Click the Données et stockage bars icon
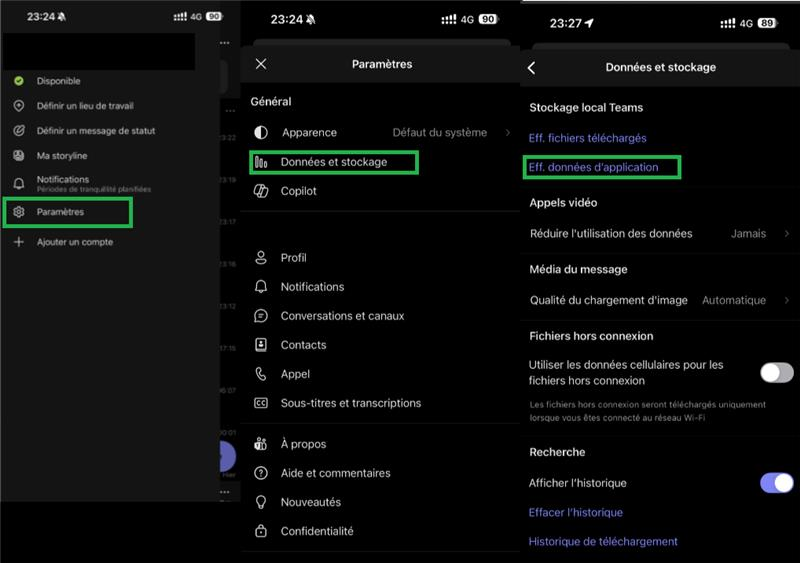 (x=261, y=162)
